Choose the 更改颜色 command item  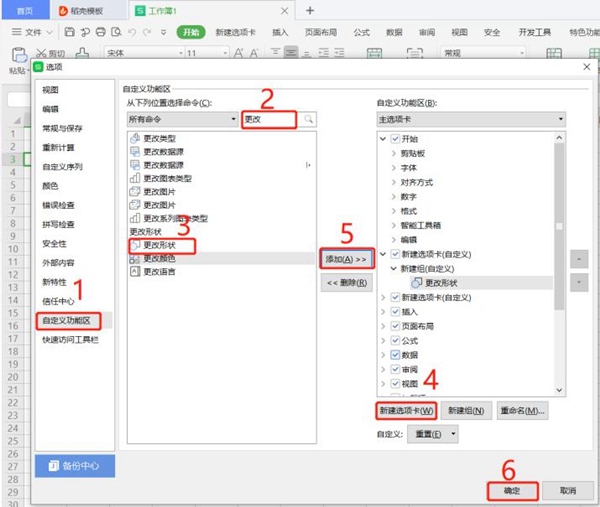(x=160, y=257)
